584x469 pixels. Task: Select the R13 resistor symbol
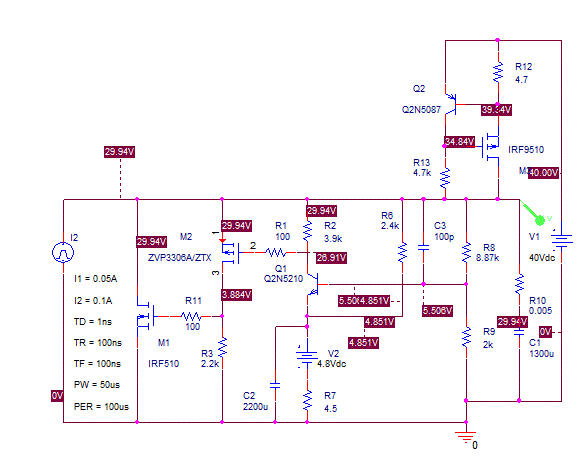point(445,178)
